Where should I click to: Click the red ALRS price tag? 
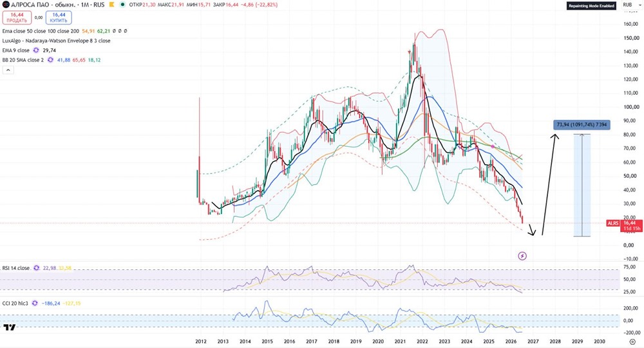(x=613, y=223)
